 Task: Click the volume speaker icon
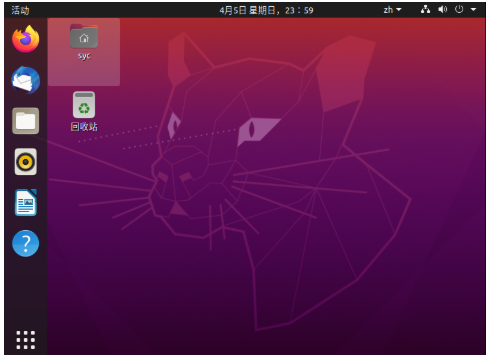coord(442,10)
